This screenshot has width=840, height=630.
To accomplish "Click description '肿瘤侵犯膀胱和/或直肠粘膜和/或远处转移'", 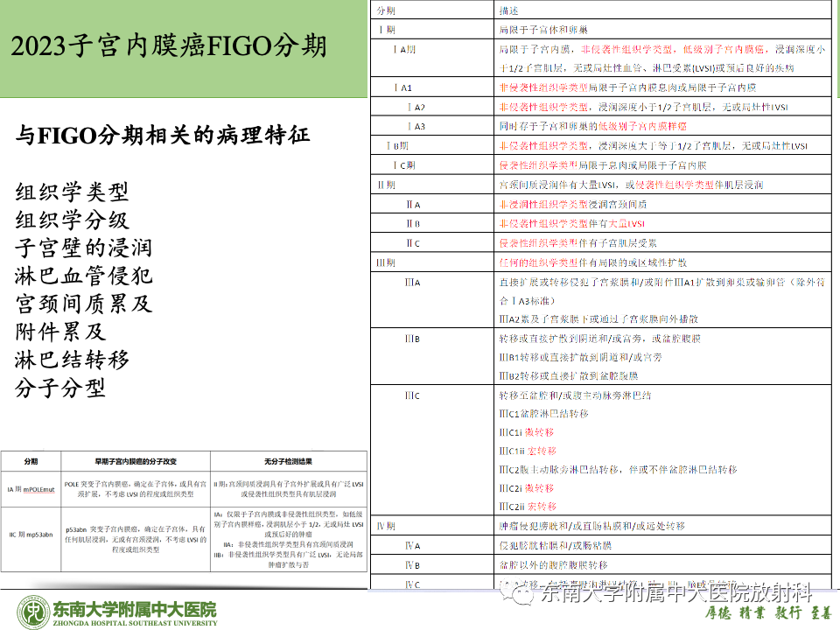I will click(592, 526).
